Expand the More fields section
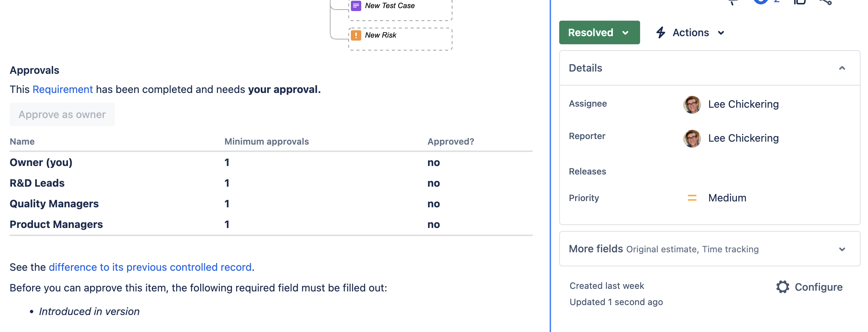 tap(842, 249)
